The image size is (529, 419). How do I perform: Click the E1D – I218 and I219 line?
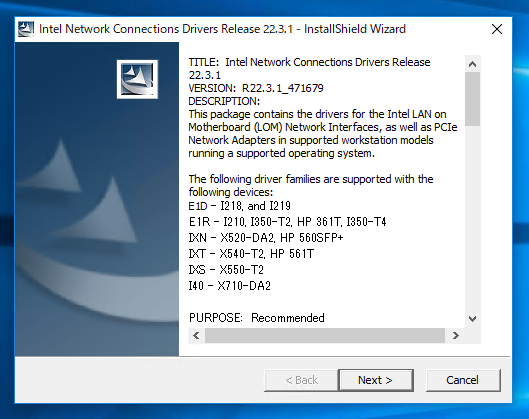[240, 206]
